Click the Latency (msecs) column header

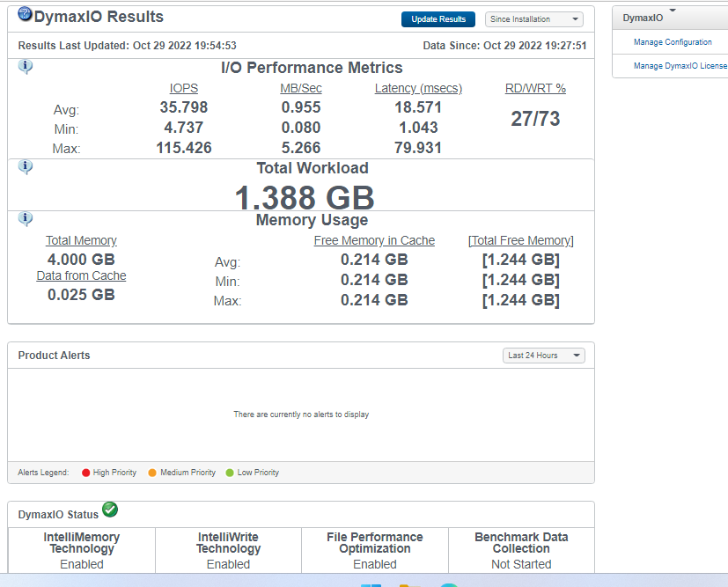[x=418, y=88]
